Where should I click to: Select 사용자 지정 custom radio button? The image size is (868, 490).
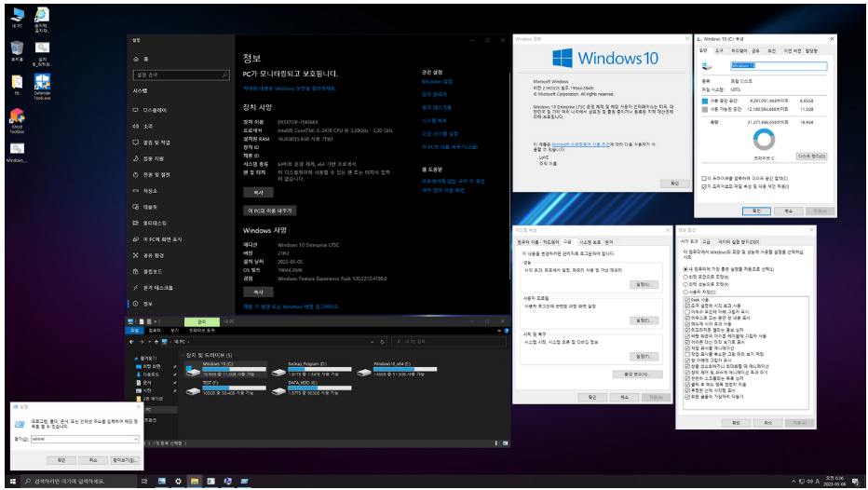[685, 293]
